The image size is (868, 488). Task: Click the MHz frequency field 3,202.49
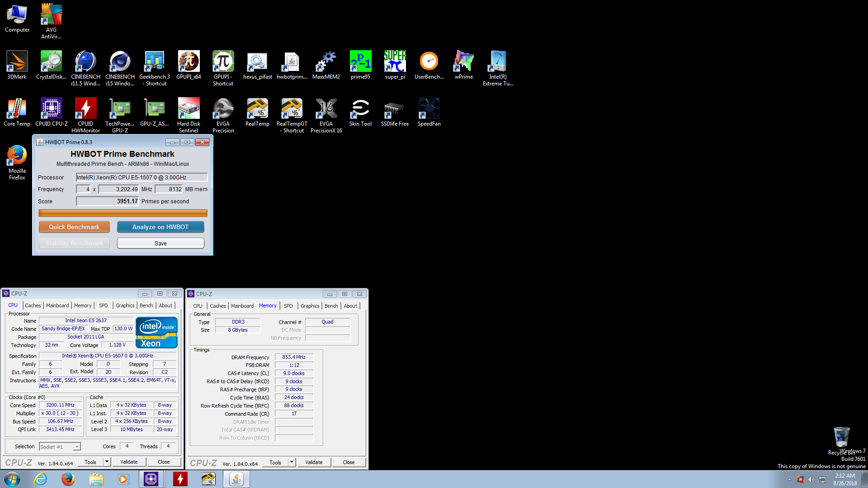tap(119, 189)
